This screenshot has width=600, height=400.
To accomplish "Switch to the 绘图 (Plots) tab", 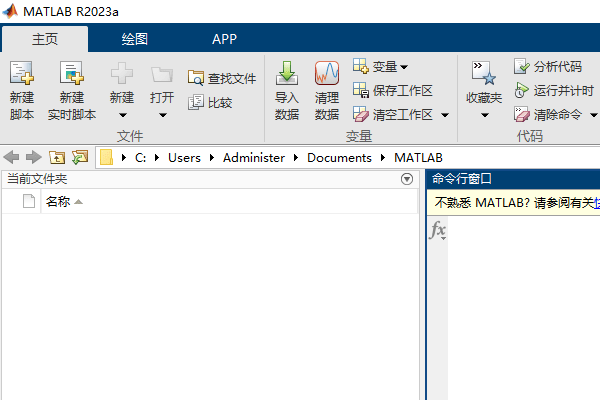I will pos(135,39).
